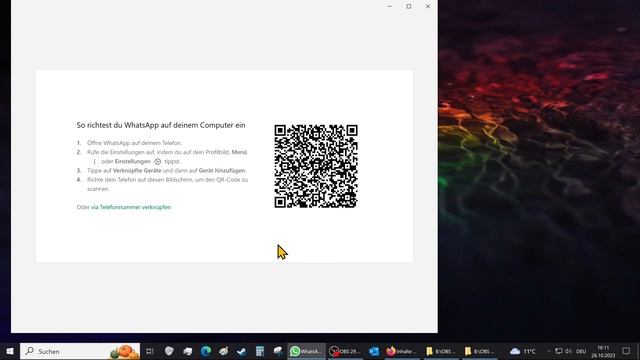Switch to the OBS taskbar window
Screen dimensions: 640x360
click(345, 351)
